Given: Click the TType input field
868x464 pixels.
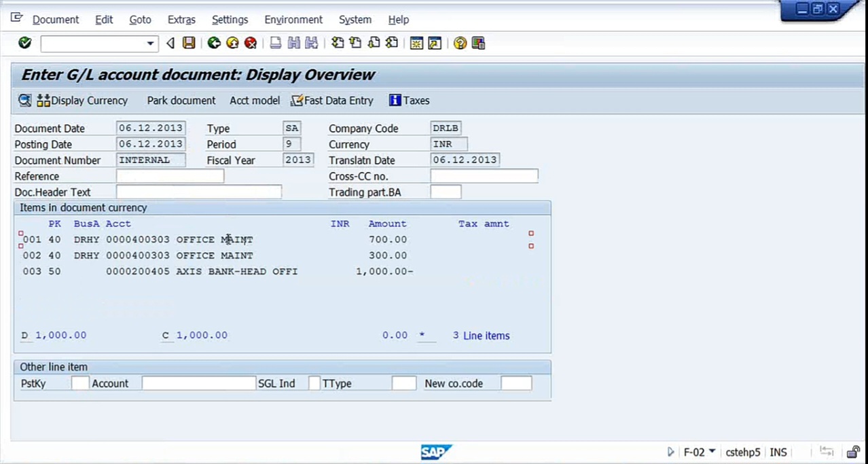Looking at the screenshot, I should click(404, 383).
